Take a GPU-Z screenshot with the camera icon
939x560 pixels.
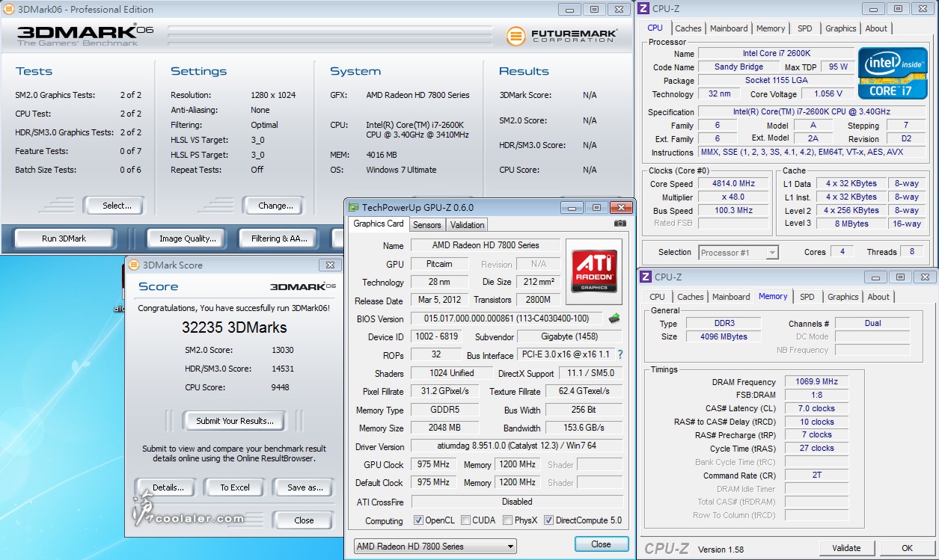click(620, 224)
